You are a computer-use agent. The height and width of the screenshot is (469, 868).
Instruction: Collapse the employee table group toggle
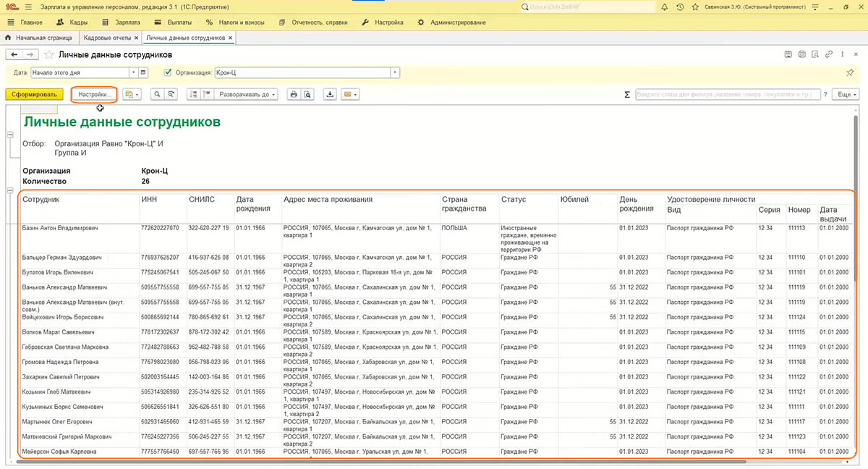coord(10,191)
